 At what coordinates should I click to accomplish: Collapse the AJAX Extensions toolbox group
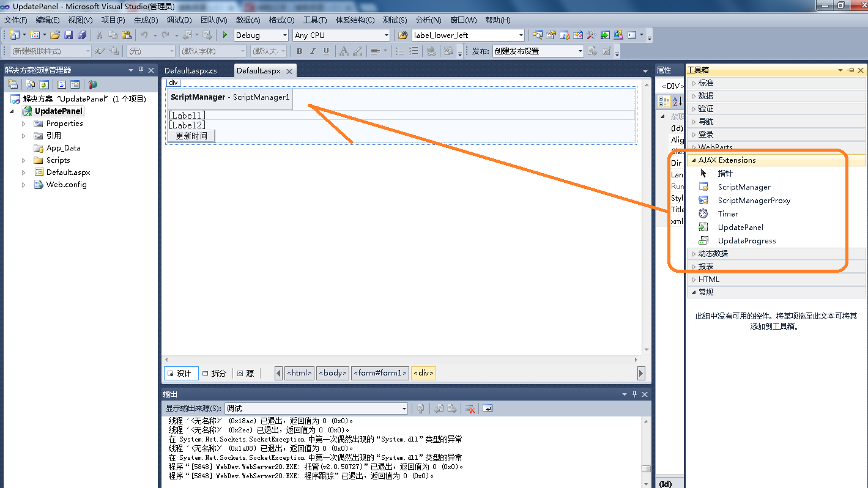[694, 160]
